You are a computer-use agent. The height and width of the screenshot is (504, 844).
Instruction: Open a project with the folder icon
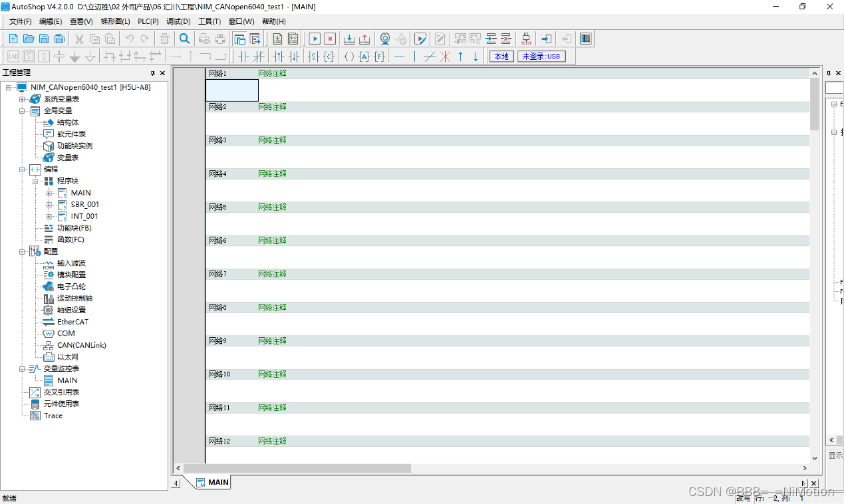click(x=29, y=39)
